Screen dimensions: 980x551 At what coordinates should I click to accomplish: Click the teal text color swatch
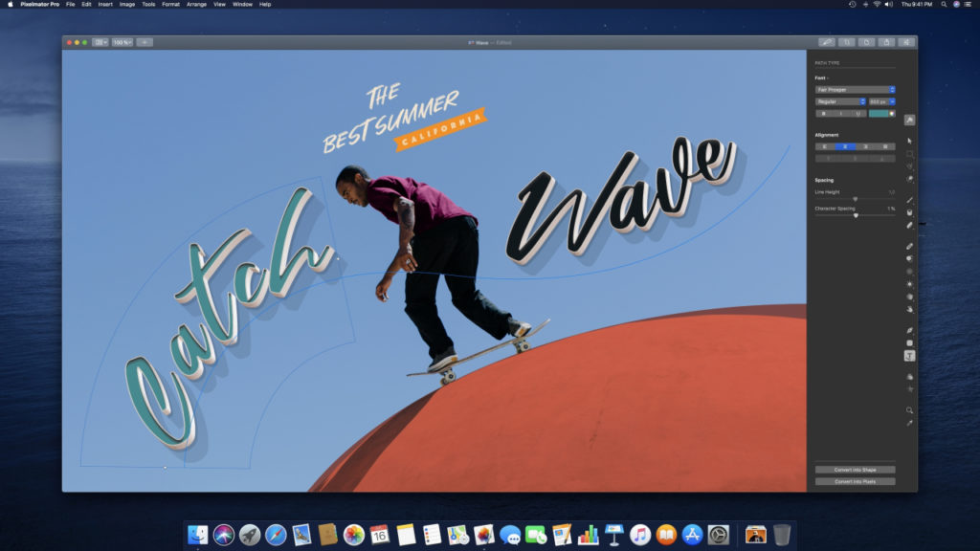879,114
